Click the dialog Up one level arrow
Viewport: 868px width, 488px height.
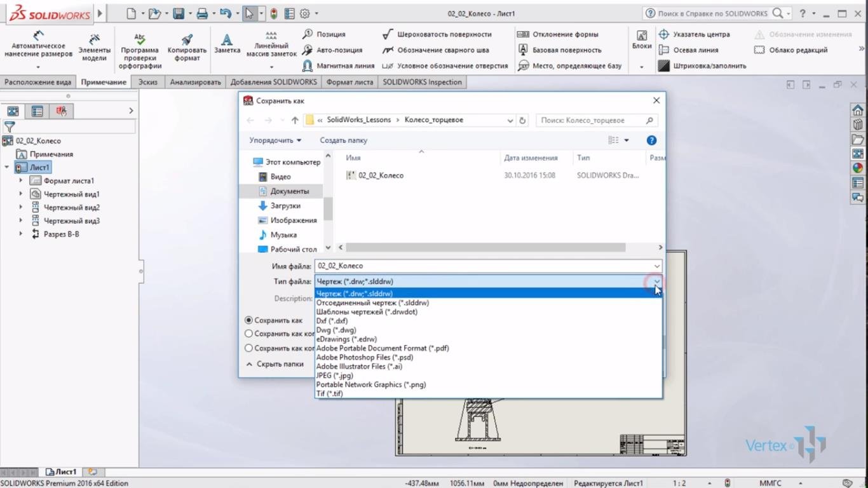tap(295, 120)
